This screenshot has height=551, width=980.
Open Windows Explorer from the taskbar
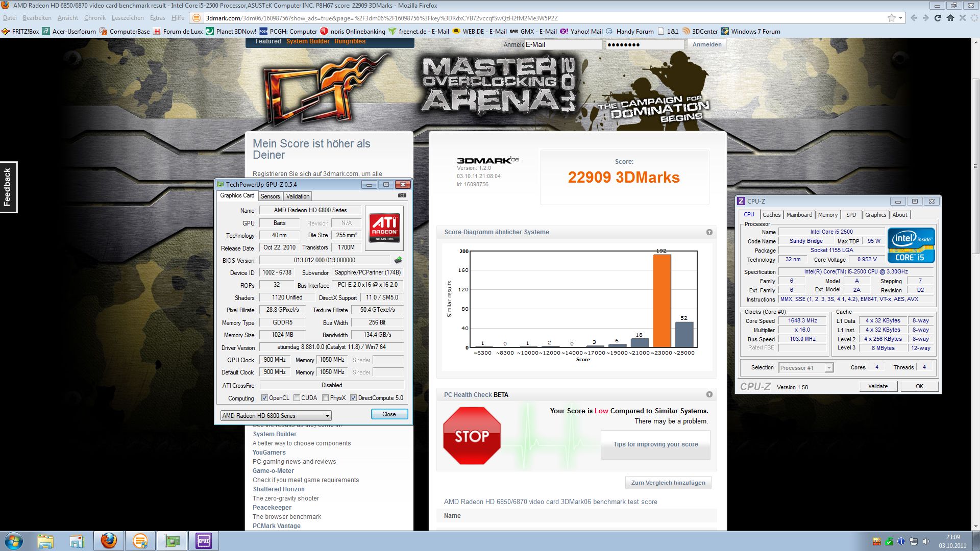point(45,541)
